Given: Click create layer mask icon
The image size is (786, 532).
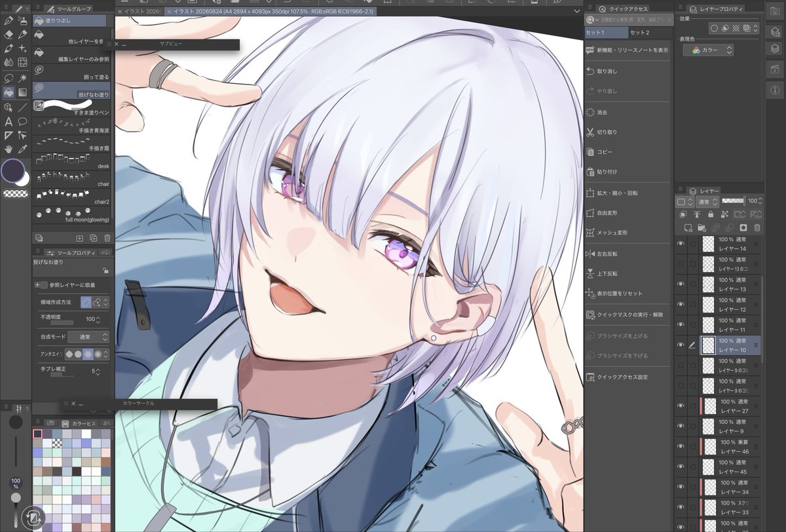Looking at the screenshot, I should point(743,227).
